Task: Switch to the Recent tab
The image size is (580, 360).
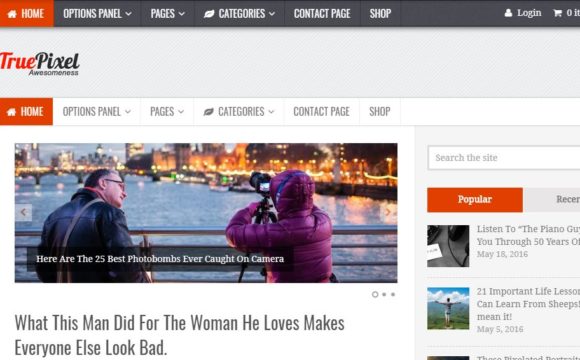Action: (552, 200)
